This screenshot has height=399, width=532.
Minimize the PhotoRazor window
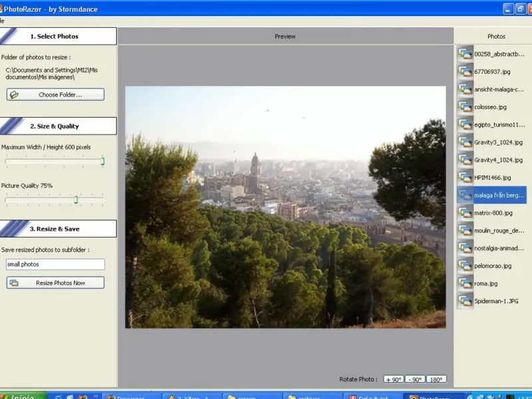point(508,9)
